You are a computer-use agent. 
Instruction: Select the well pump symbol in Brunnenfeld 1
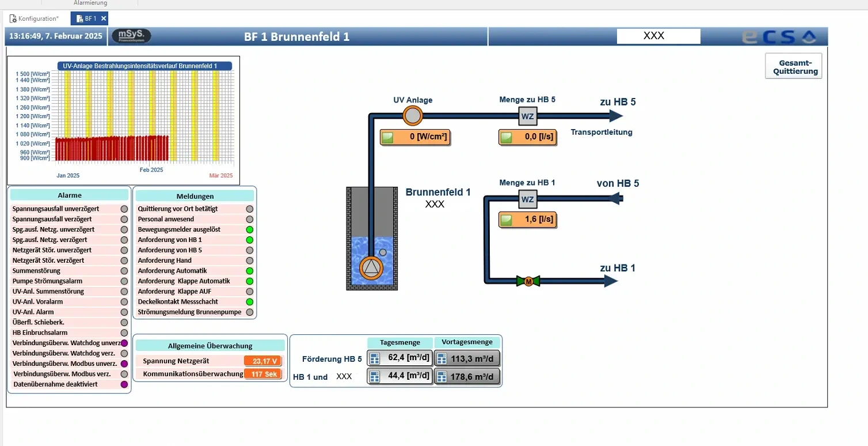point(371,267)
